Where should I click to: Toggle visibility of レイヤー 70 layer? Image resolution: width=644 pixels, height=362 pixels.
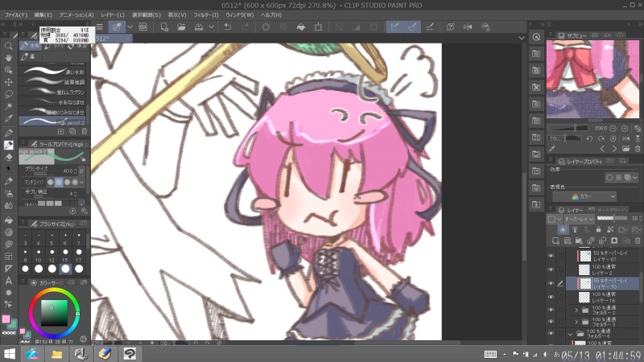coord(551,283)
